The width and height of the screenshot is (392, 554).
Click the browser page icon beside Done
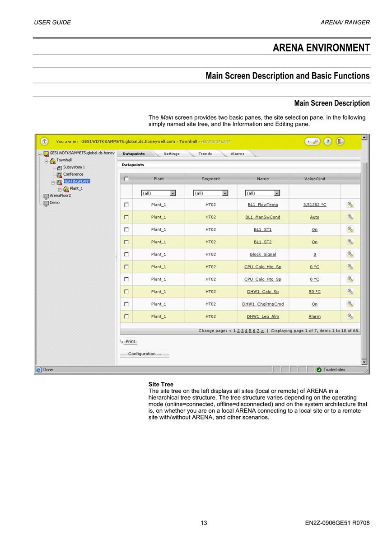click(39, 370)
